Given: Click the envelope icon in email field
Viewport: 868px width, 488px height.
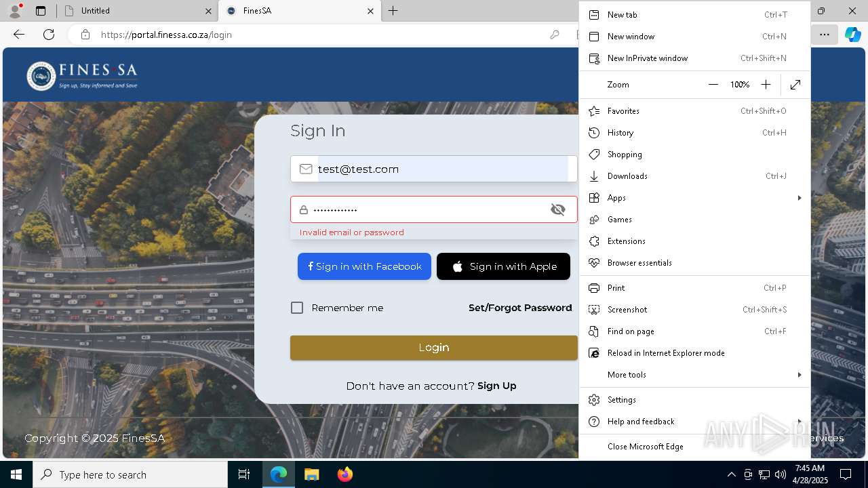Looking at the screenshot, I should (x=306, y=169).
